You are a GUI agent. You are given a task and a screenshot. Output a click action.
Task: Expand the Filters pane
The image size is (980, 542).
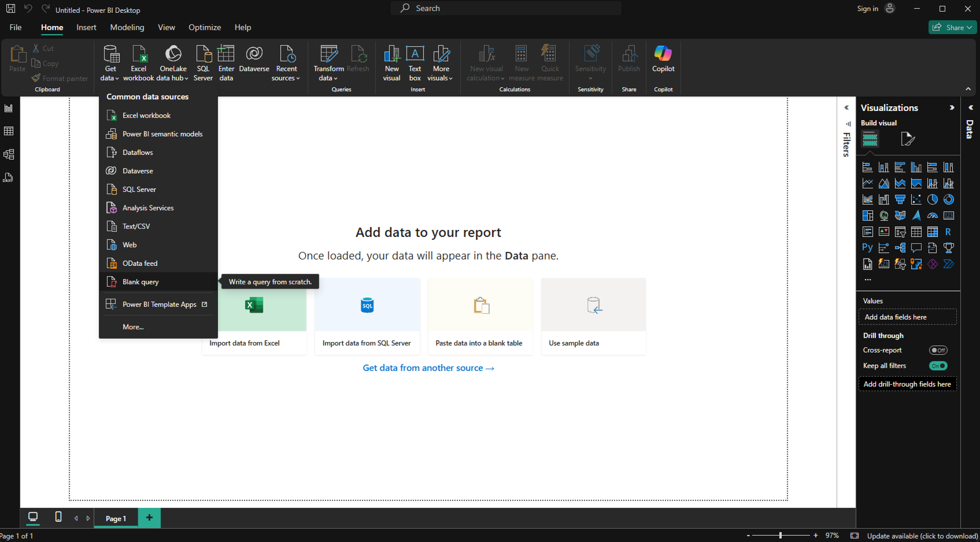click(x=846, y=107)
